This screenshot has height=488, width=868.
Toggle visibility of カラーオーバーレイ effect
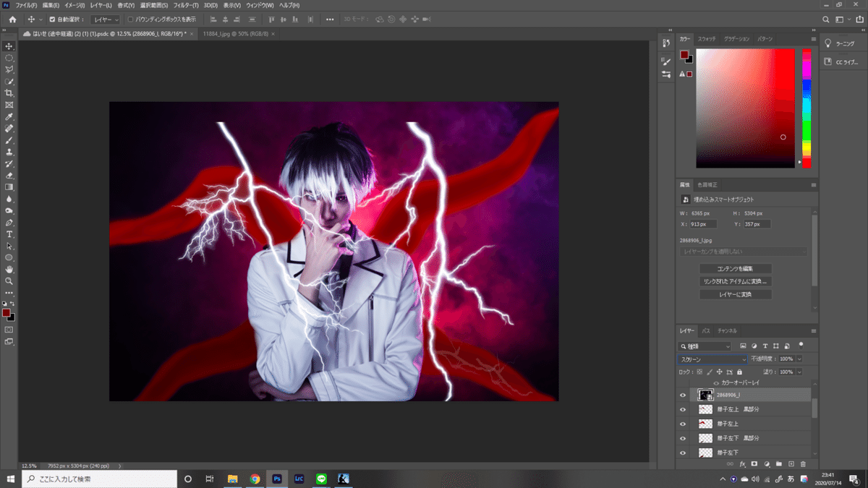pos(716,382)
